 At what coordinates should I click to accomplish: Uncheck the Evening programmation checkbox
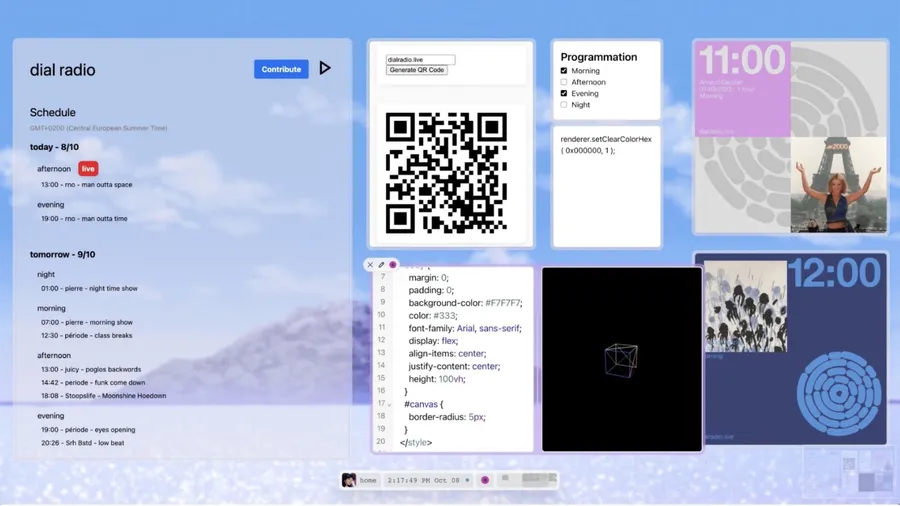(564, 93)
